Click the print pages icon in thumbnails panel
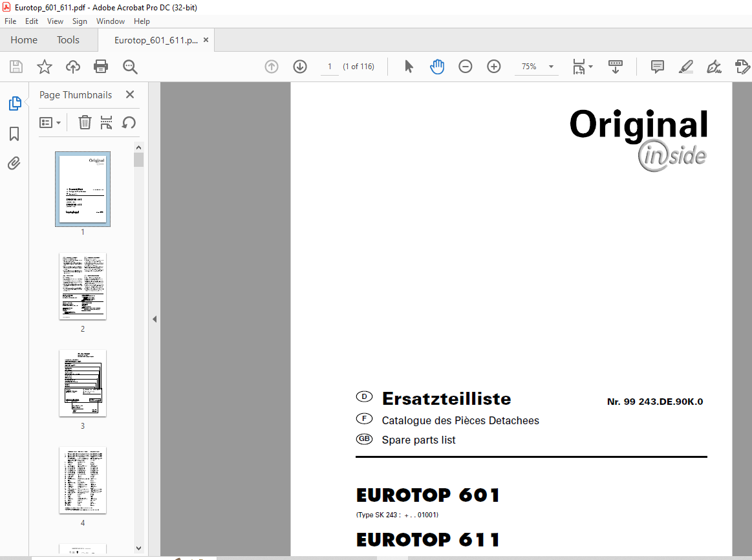This screenshot has height=560, width=752. (x=107, y=123)
